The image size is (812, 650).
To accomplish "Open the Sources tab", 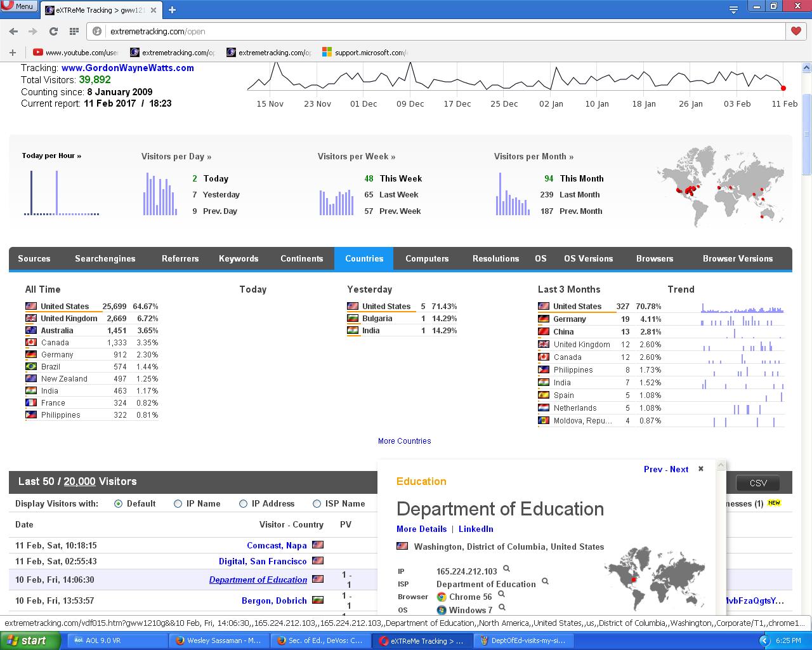I will (34, 258).
